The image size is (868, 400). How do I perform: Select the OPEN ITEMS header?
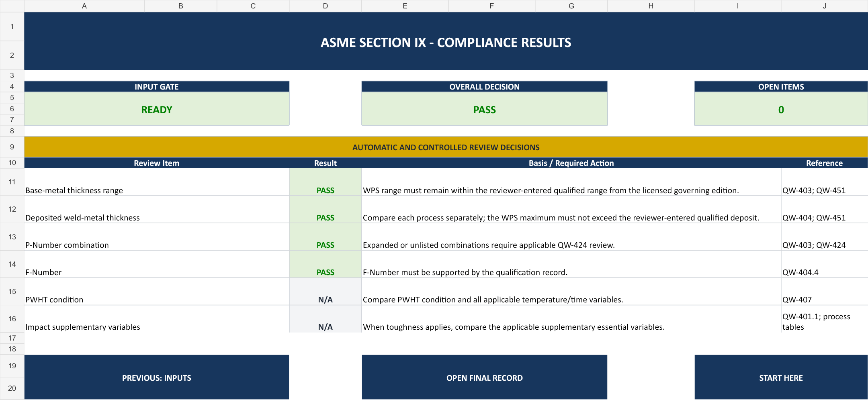[x=781, y=87]
